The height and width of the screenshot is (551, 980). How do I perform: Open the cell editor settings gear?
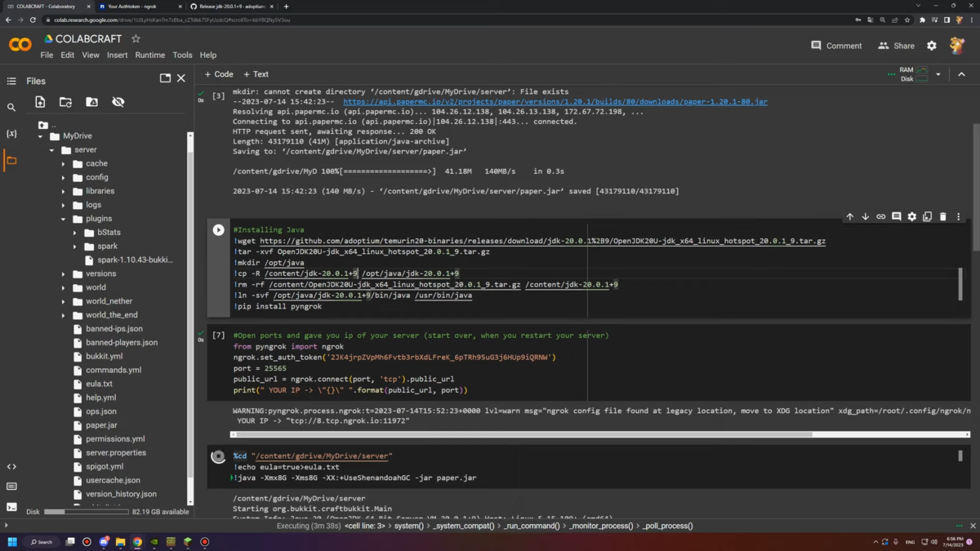[x=911, y=217]
